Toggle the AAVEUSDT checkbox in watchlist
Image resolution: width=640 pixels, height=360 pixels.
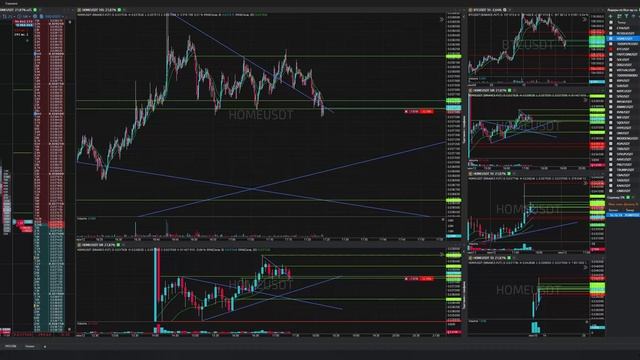coord(611,160)
